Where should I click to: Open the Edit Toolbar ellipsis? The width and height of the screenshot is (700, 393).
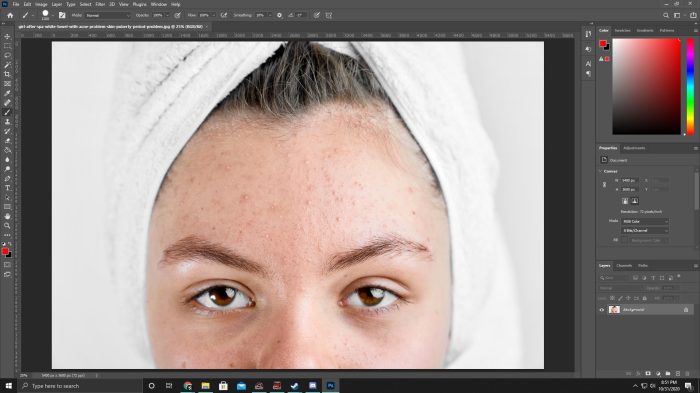tap(7, 235)
